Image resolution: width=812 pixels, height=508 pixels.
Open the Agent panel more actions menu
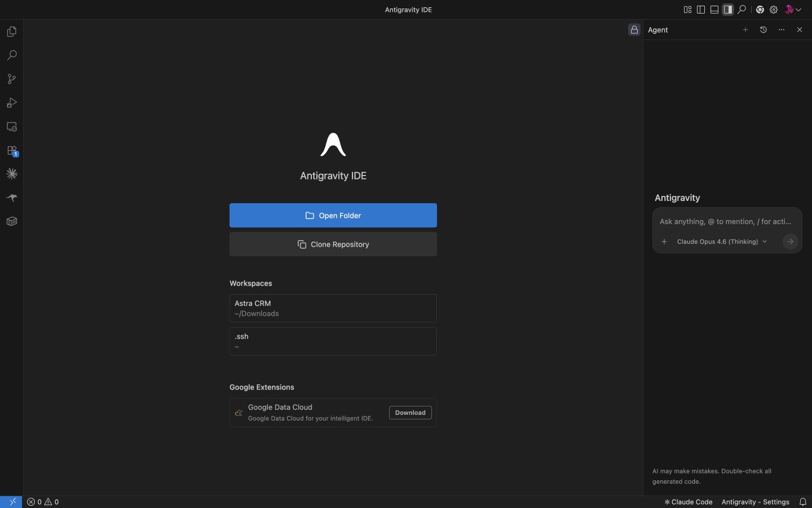pyautogui.click(x=782, y=30)
